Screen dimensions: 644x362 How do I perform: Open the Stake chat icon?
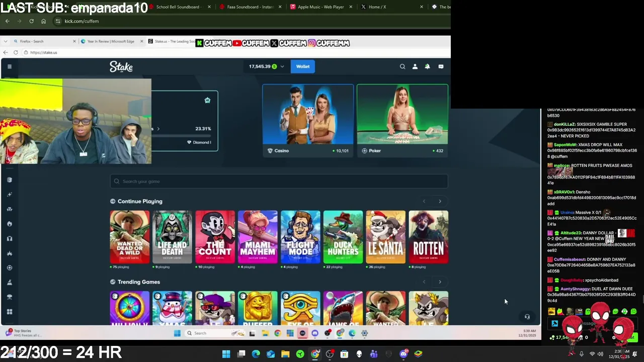tap(441, 66)
